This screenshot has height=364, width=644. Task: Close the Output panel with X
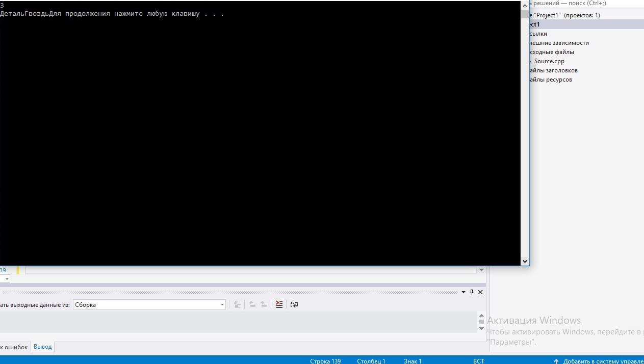pos(480,292)
